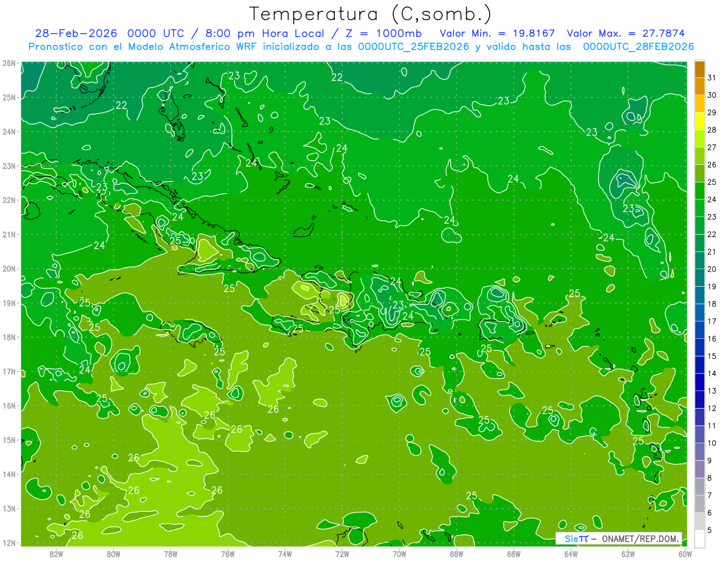Click the 78W longitude axis label
Image resolution: width=728 pixels, height=562 pixels.
171,554
